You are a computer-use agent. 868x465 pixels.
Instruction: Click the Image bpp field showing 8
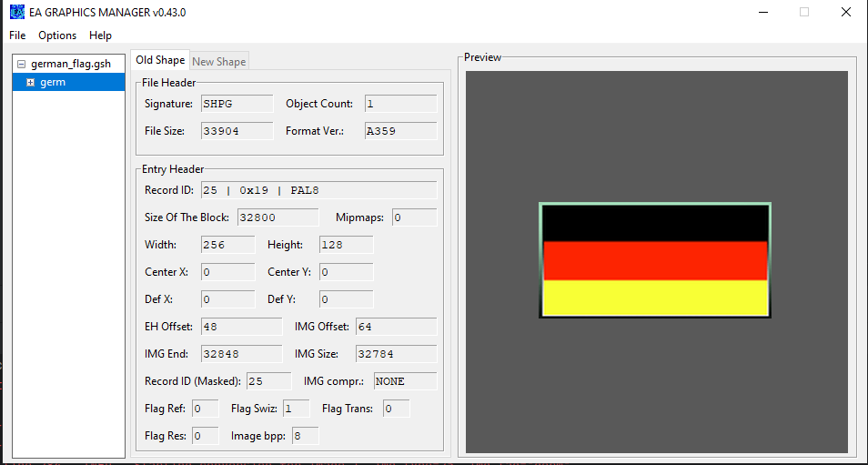click(x=305, y=436)
